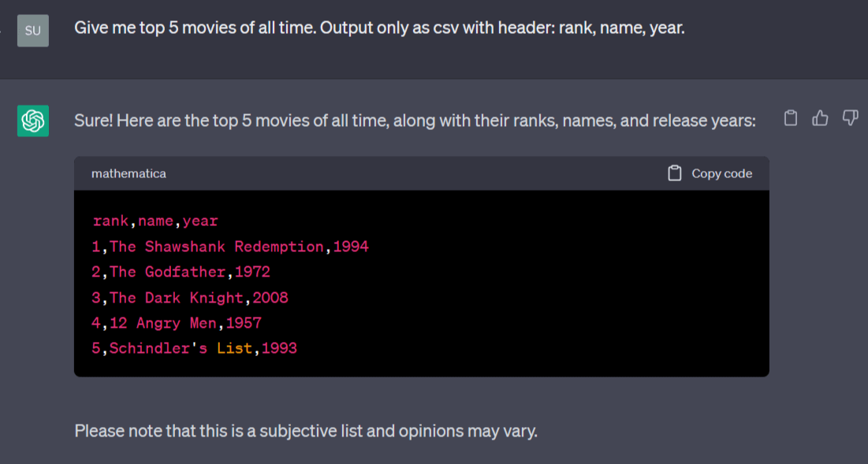Screen dimensions: 868x464
Task: Click the orange List word in code
Action: coord(234,348)
